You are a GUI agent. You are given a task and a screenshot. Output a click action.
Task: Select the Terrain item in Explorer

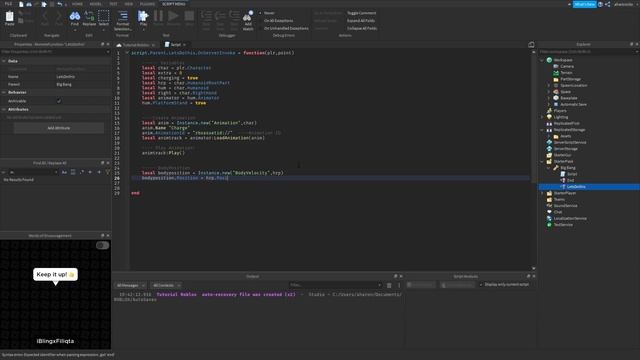[x=566, y=73]
